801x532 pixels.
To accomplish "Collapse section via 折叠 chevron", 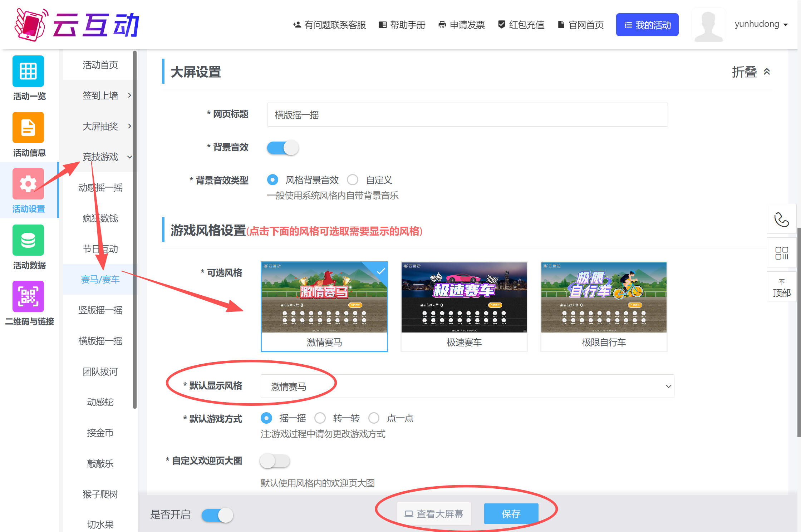I will pos(767,72).
